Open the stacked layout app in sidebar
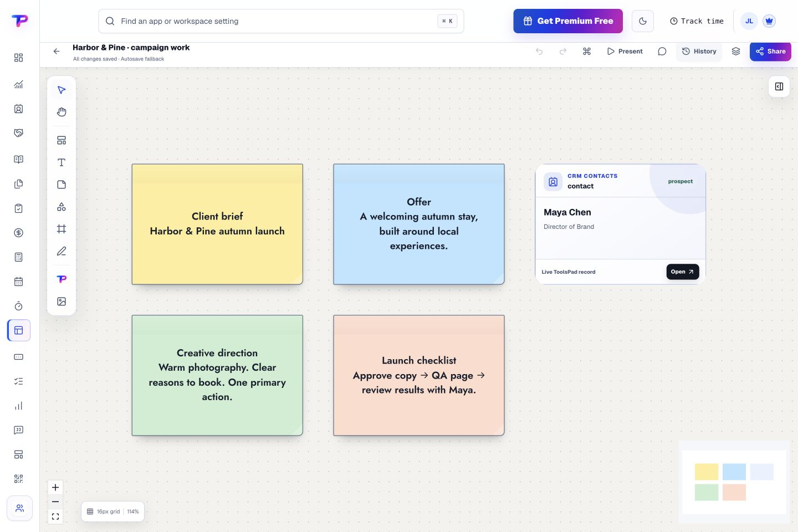 click(18, 454)
